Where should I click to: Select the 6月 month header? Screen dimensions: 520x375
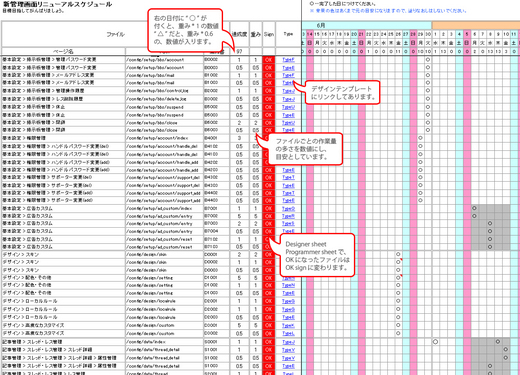[x=367, y=25]
